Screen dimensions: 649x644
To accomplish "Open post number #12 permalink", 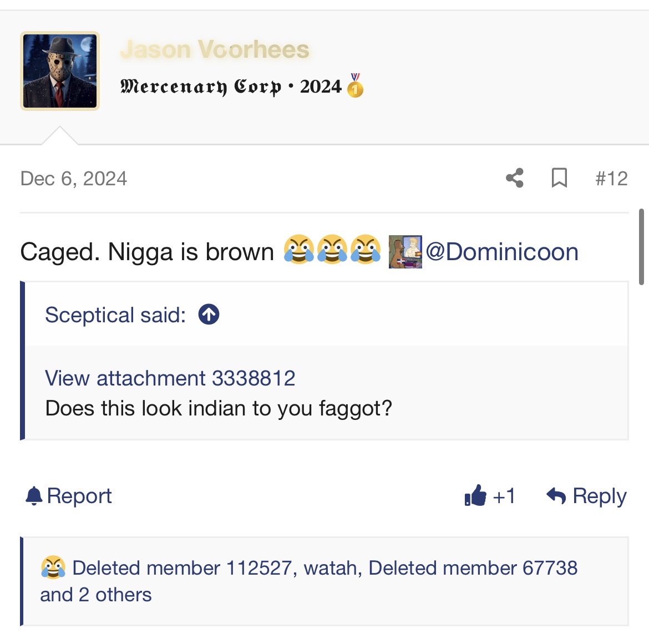I will pos(611,179).
